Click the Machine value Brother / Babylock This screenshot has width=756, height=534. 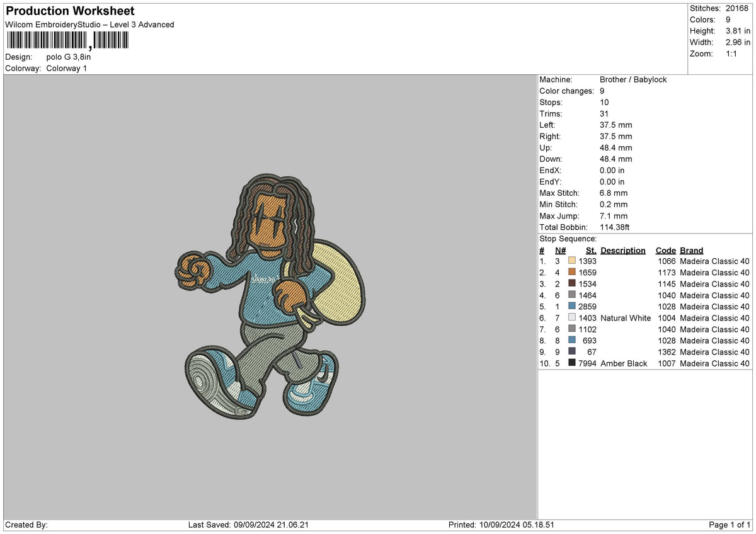pyautogui.click(x=633, y=80)
